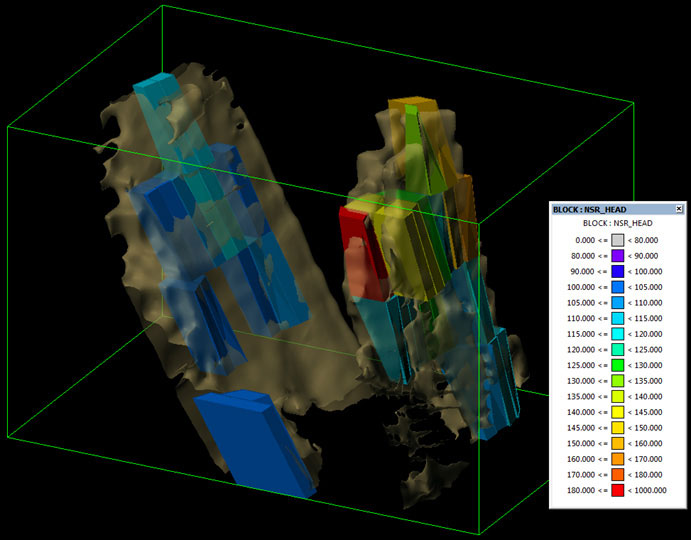Click the purple 80.000 to 90.000 swatch
This screenshot has height=540, width=691.
point(618,256)
